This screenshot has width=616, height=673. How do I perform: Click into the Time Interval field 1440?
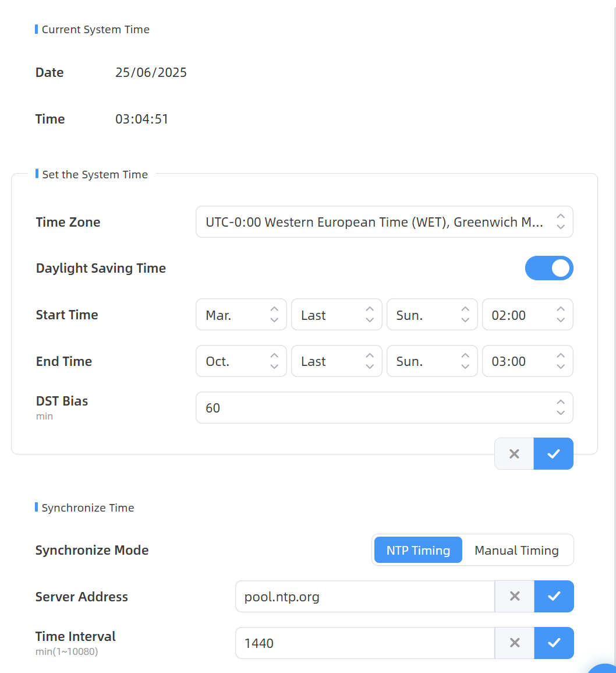(x=364, y=643)
